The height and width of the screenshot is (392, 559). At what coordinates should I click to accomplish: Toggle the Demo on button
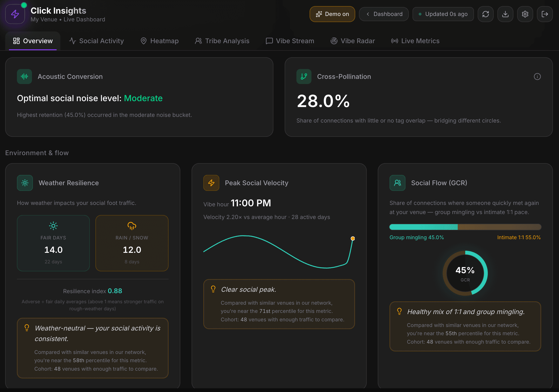point(332,14)
